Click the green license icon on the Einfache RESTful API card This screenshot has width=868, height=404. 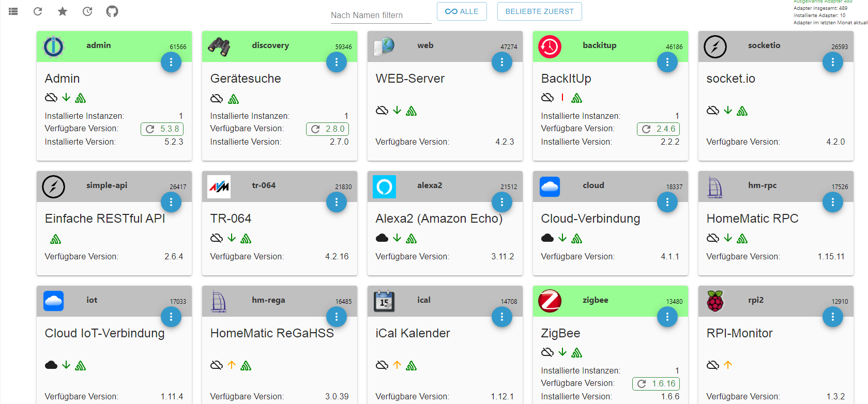coord(55,239)
